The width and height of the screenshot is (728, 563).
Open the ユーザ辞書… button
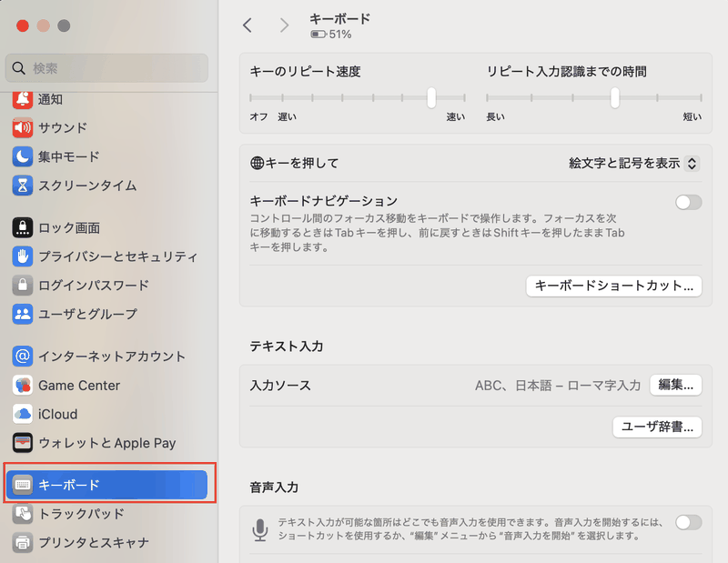click(x=657, y=427)
